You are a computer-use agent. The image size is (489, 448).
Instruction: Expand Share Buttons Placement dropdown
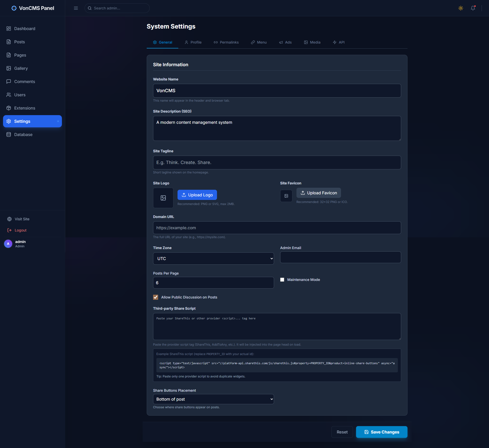[x=213, y=399]
